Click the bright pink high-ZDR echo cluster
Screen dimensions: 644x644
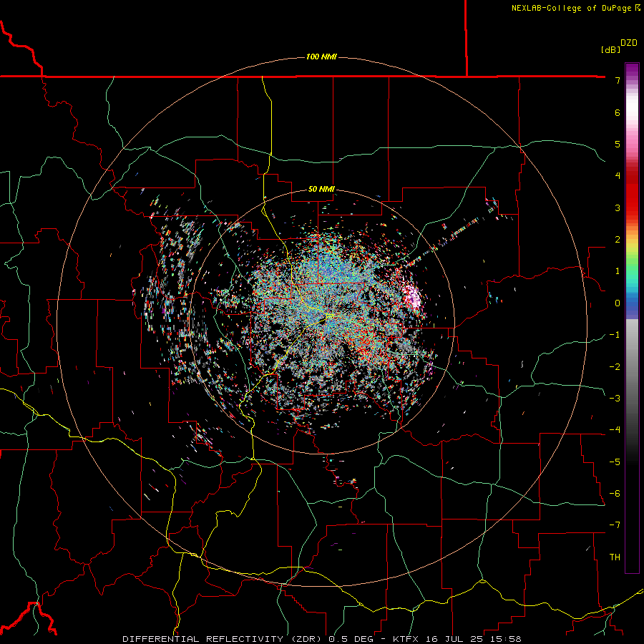point(412,298)
